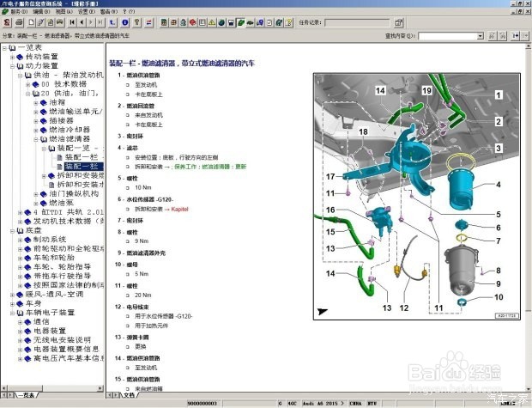Open the ? help menu
532x408 pixels.
pyautogui.click(x=130, y=11)
